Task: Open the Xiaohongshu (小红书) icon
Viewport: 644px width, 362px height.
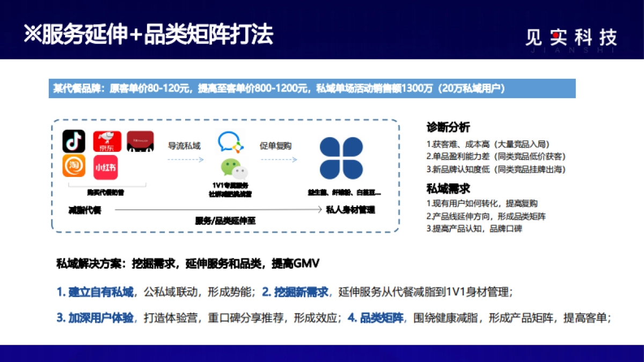Action: point(106,168)
